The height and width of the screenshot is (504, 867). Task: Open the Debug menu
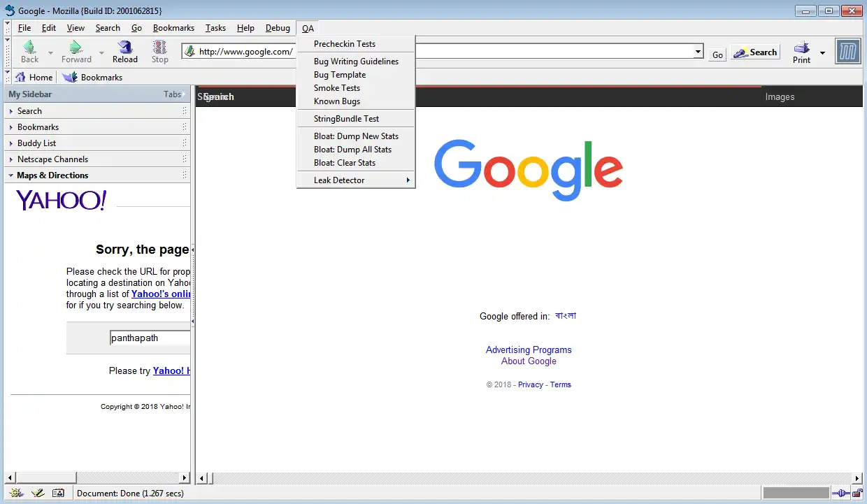tap(278, 28)
